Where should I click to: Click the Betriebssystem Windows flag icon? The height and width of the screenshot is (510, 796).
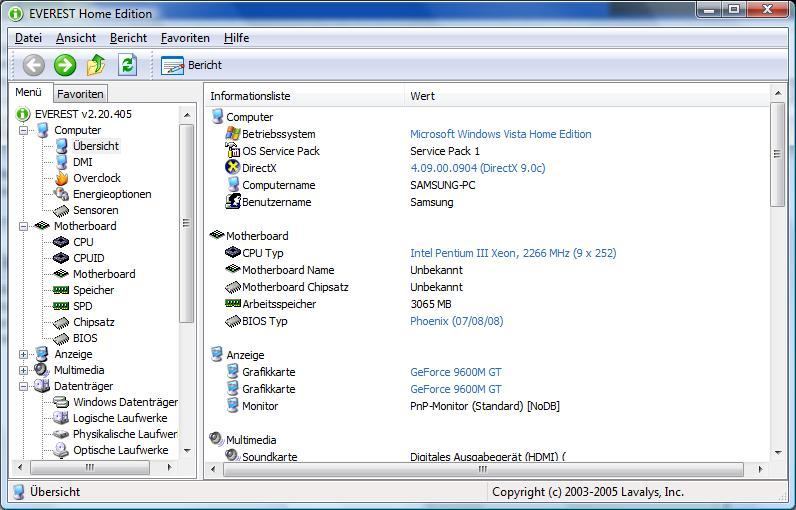click(233, 134)
